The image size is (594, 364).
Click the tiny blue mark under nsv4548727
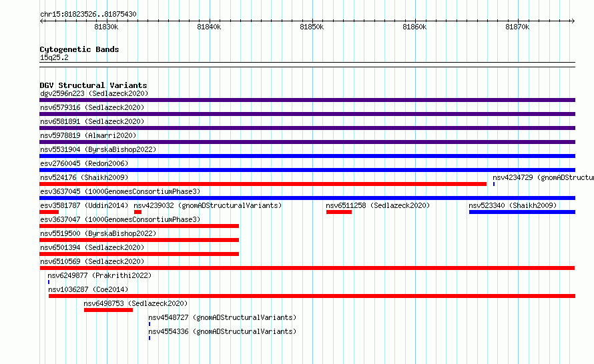(150, 324)
